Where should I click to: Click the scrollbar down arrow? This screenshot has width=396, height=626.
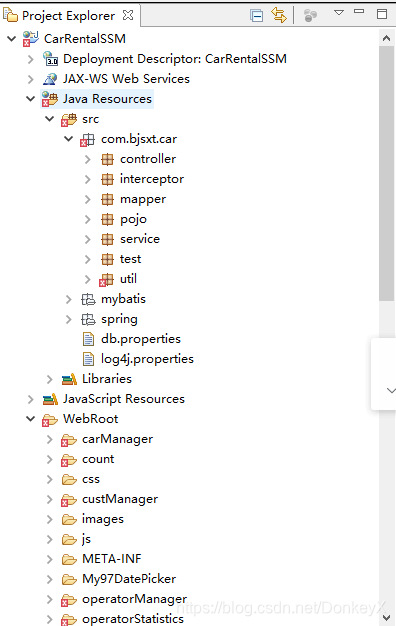pos(386,618)
